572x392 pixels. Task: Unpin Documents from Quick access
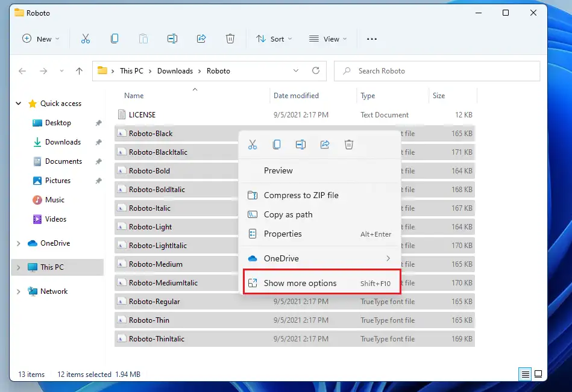(x=98, y=162)
